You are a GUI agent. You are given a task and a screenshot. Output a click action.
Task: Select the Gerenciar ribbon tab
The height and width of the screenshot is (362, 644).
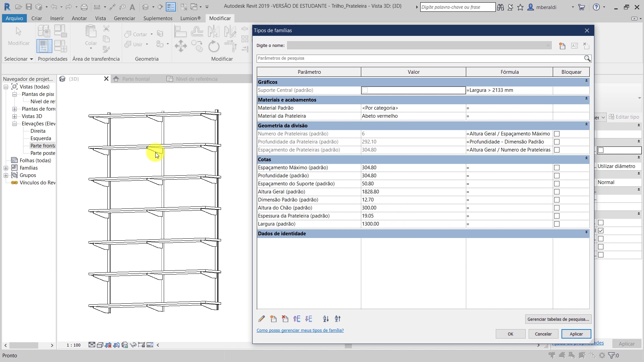(124, 18)
